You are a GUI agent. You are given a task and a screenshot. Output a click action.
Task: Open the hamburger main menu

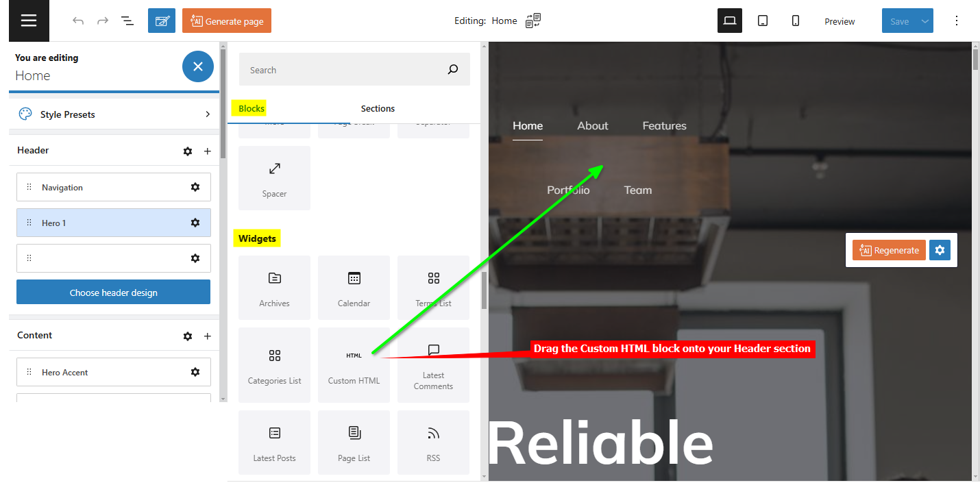(x=29, y=21)
